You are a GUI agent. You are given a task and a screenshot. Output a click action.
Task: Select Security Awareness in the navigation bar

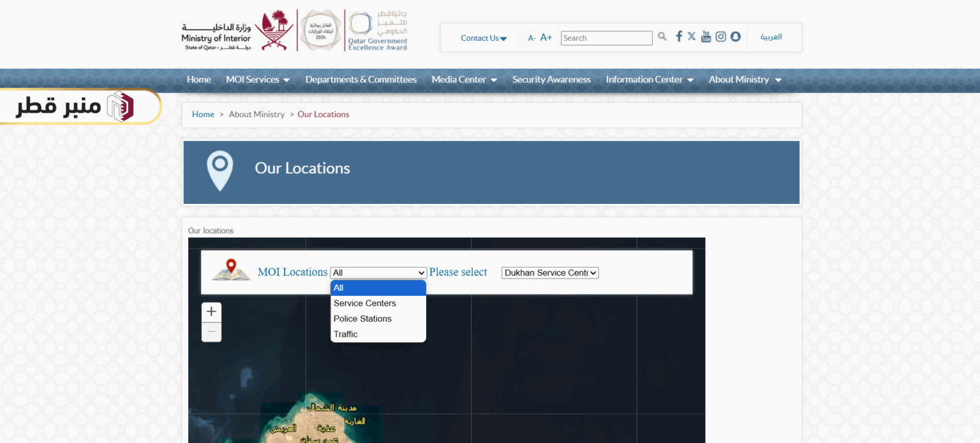[x=551, y=80]
